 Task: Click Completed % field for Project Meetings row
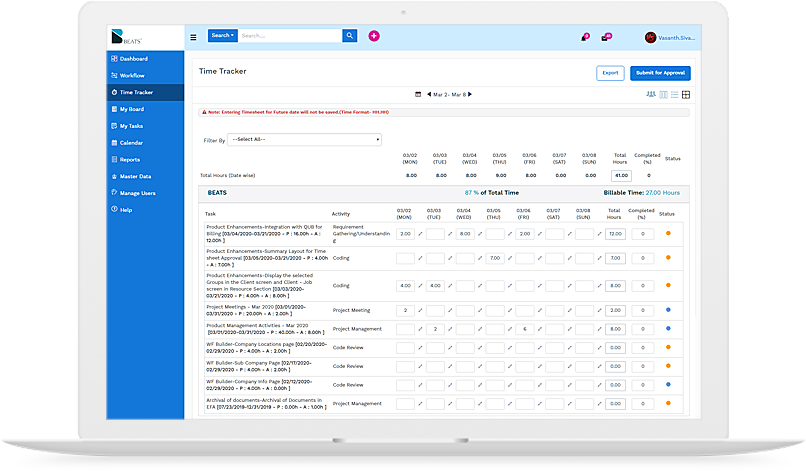643,311
